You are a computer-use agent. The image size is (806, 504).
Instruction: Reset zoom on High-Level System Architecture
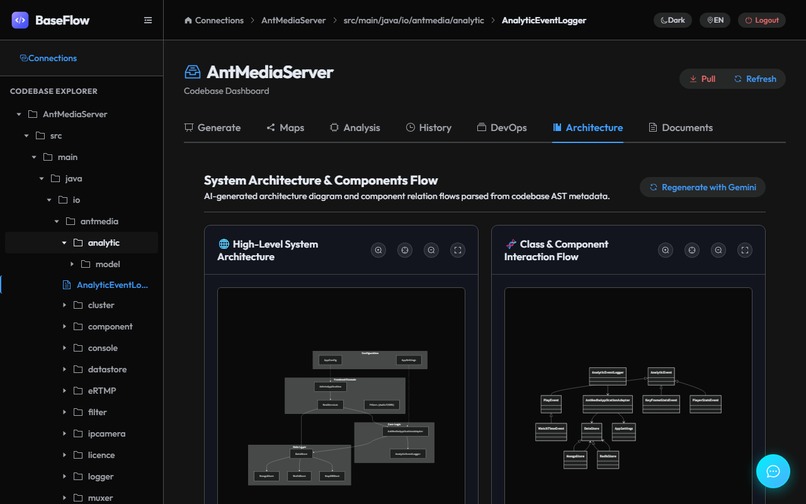[x=405, y=250]
